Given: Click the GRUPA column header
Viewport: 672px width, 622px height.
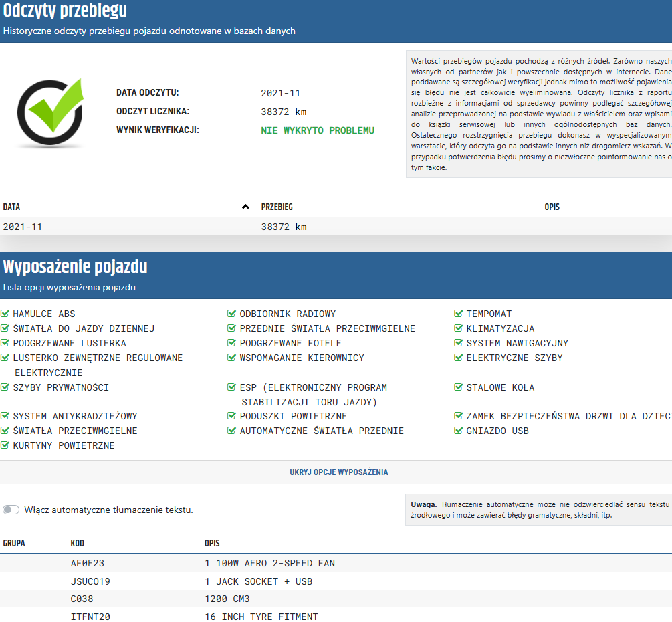Looking at the screenshot, I should coord(14,543).
